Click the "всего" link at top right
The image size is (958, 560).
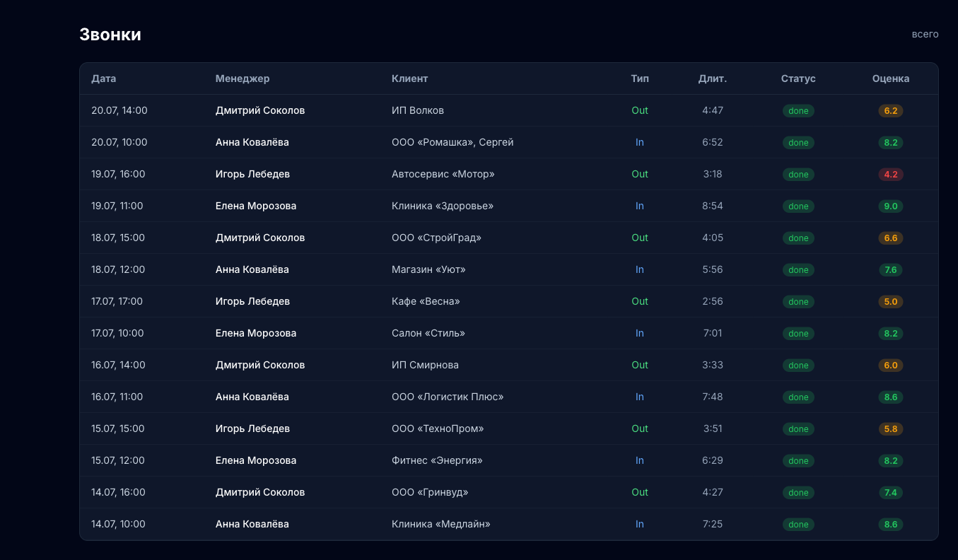tap(925, 34)
